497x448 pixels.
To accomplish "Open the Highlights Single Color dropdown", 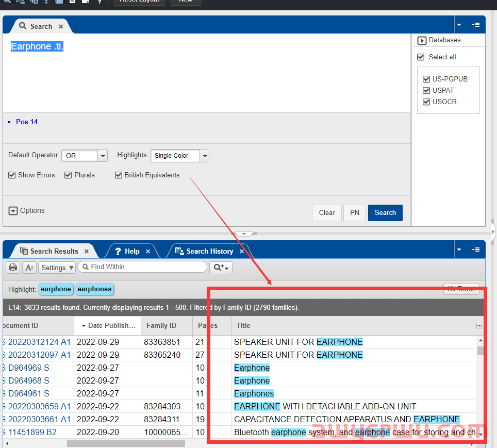I will click(x=204, y=156).
